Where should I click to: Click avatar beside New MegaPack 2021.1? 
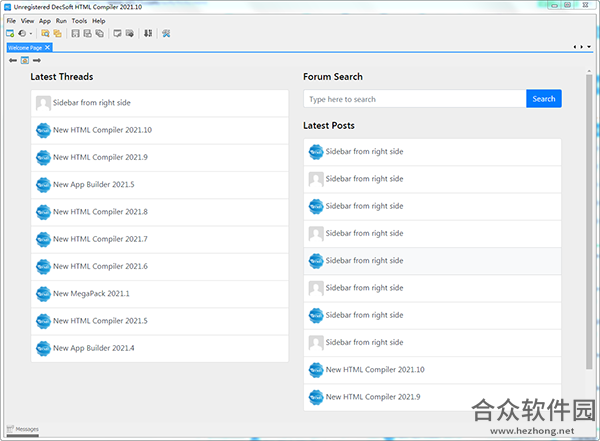coord(43,294)
